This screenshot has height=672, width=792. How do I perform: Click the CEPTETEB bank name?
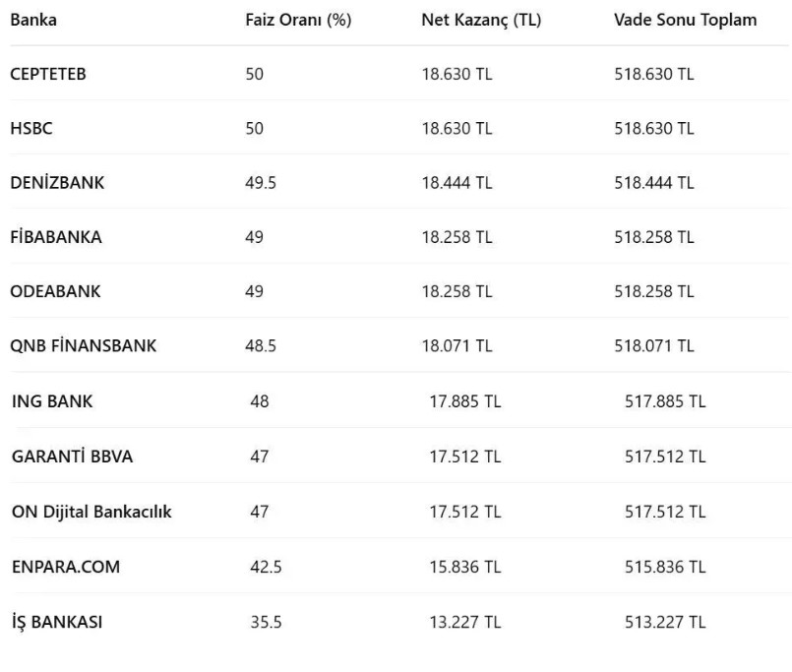[48, 74]
